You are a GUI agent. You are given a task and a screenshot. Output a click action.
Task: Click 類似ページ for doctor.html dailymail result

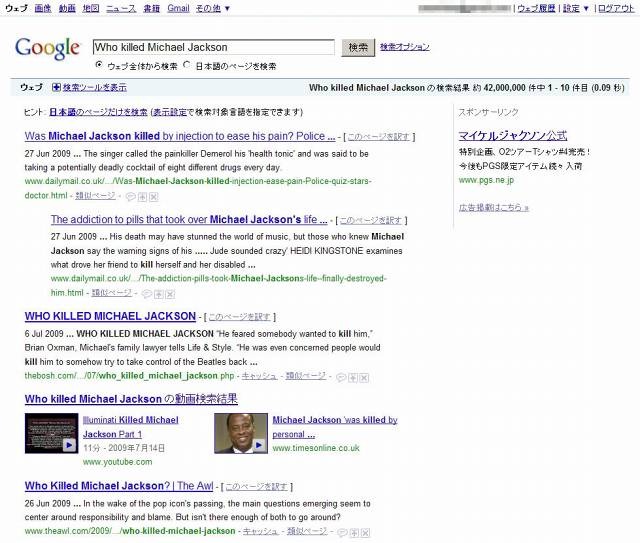coord(95,196)
